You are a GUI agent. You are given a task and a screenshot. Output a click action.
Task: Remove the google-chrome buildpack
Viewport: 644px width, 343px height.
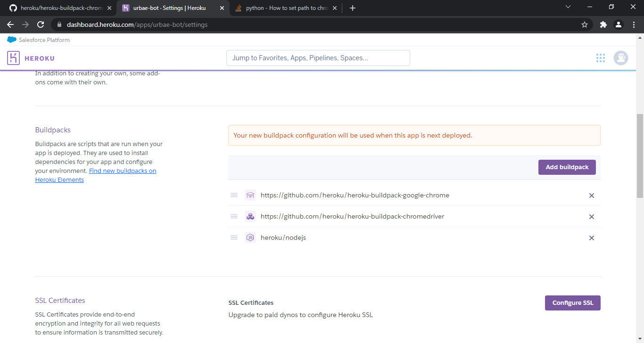[591, 196]
